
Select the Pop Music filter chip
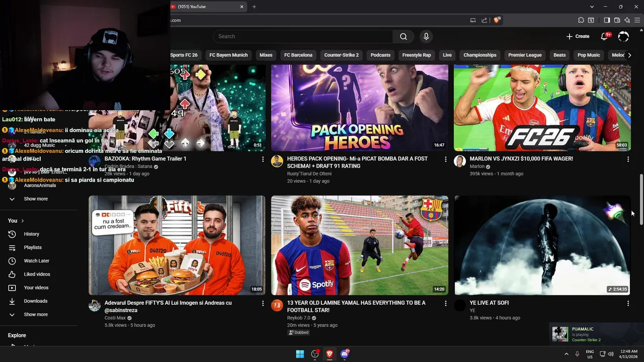tap(589, 55)
